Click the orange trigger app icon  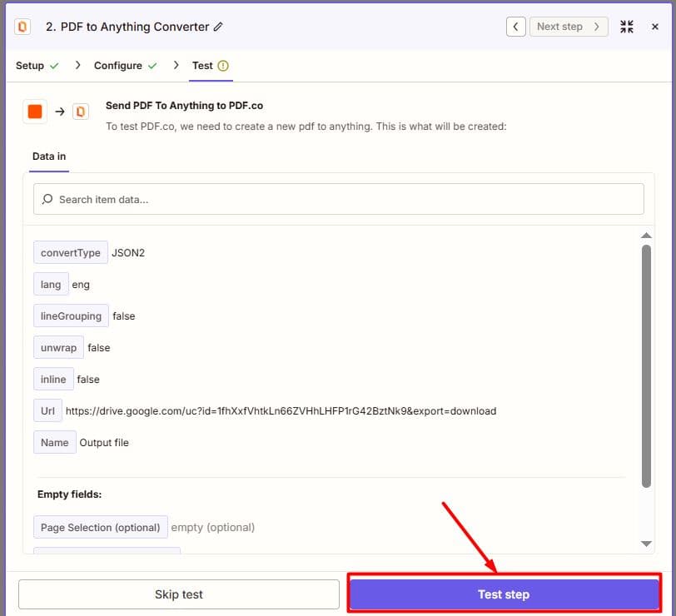click(x=35, y=112)
